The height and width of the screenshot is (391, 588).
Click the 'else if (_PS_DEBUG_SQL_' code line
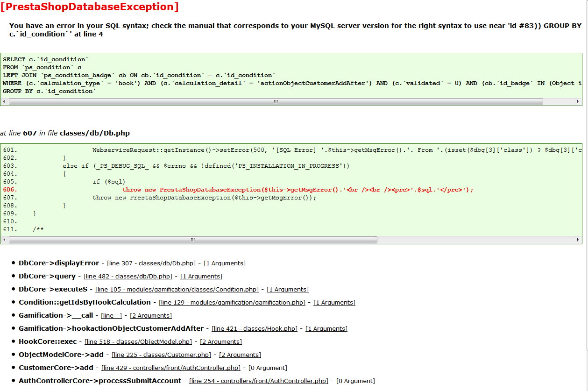click(x=206, y=166)
